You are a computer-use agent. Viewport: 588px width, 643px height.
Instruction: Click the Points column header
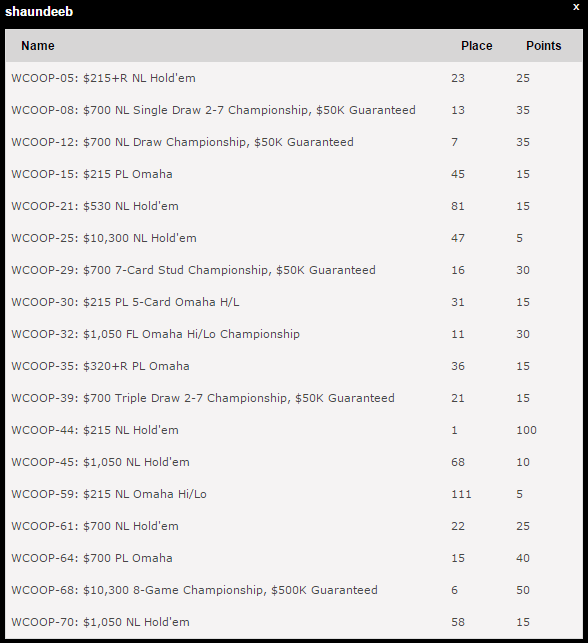(x=544, y=46)
